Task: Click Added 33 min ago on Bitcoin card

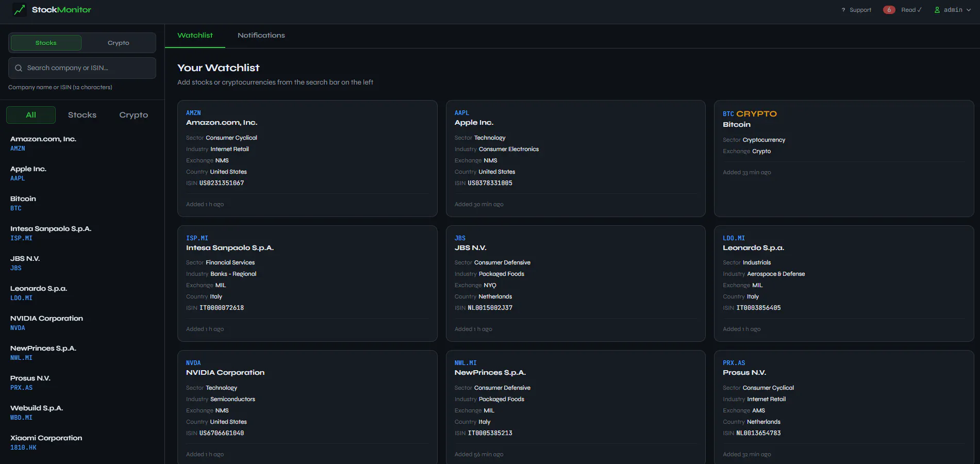Action: tap(746, 172)
